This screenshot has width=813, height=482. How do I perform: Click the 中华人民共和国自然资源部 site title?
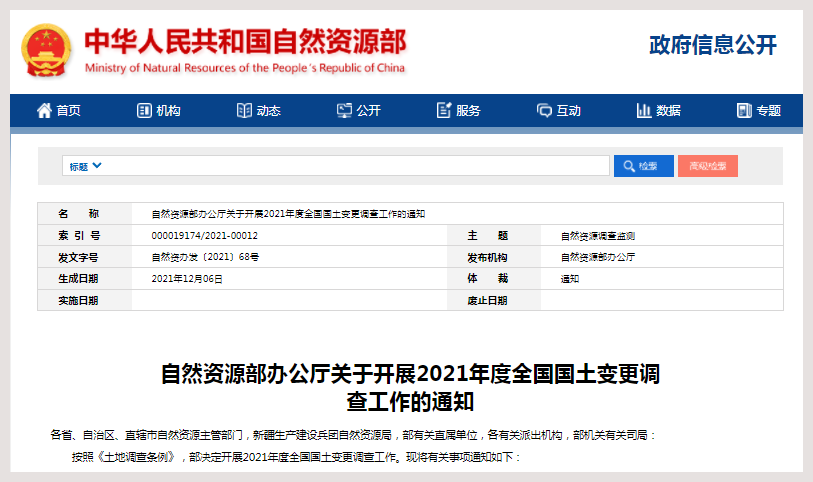[245, 41]
